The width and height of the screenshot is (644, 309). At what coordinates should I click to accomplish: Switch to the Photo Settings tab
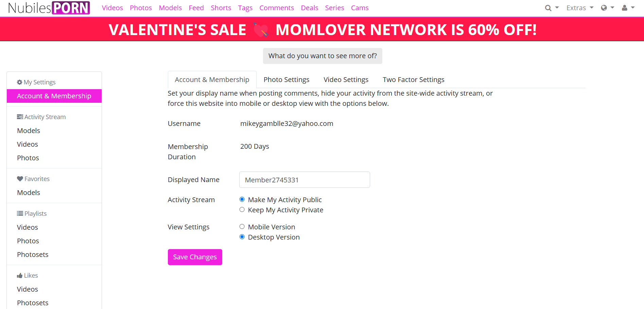click(286, 80)
